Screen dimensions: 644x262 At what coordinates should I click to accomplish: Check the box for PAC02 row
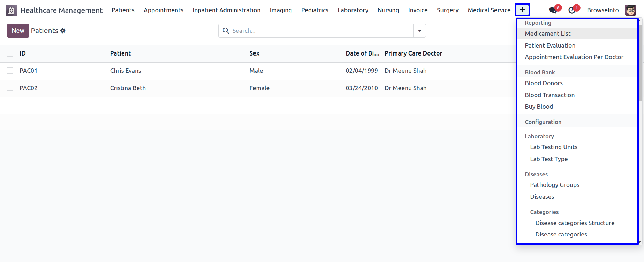point(10,88)
